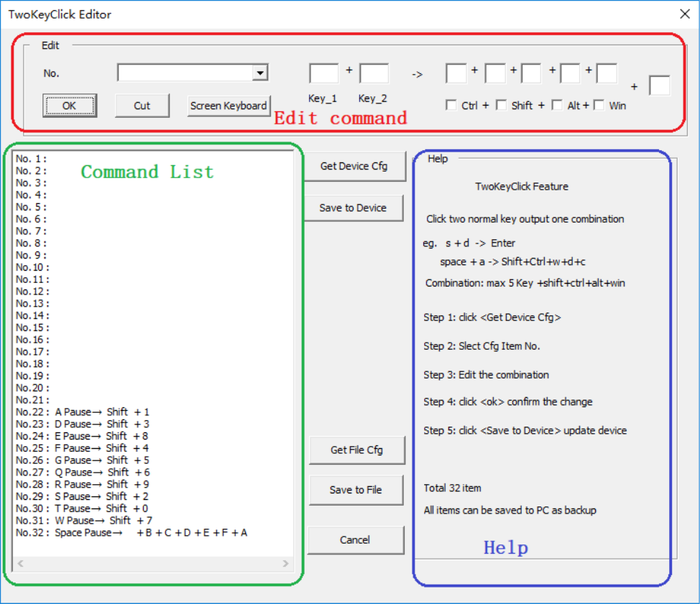Click the list's left scroll arrow
This screenshot has height=604, width=700.
(x=21, y=564)
